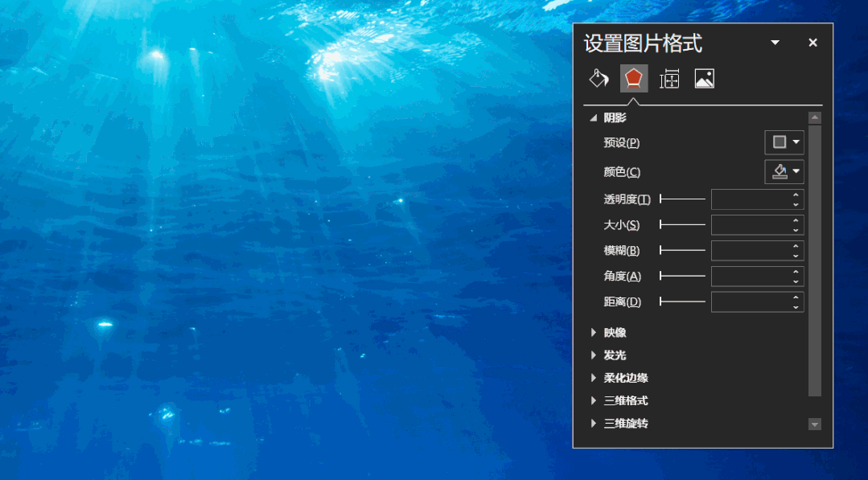Click the pane scrollbar up arrow
Screen dimensions: 868x480
814,117
